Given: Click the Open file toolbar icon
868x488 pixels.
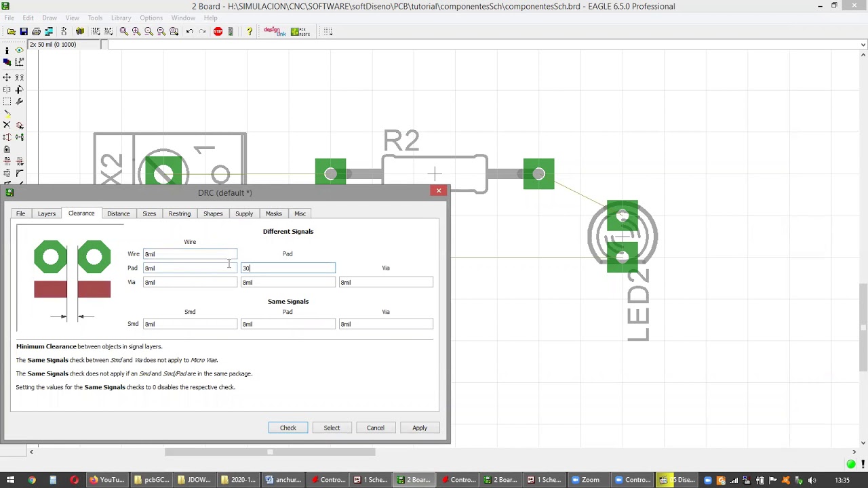Looking at the screenshot, I should coord(12,32).
